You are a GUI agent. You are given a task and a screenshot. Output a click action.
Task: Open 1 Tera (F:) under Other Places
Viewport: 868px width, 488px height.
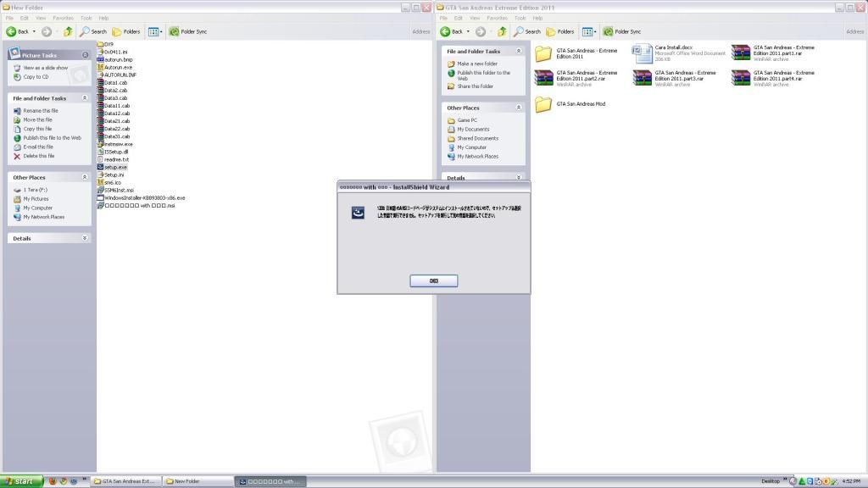pos(35,190)
